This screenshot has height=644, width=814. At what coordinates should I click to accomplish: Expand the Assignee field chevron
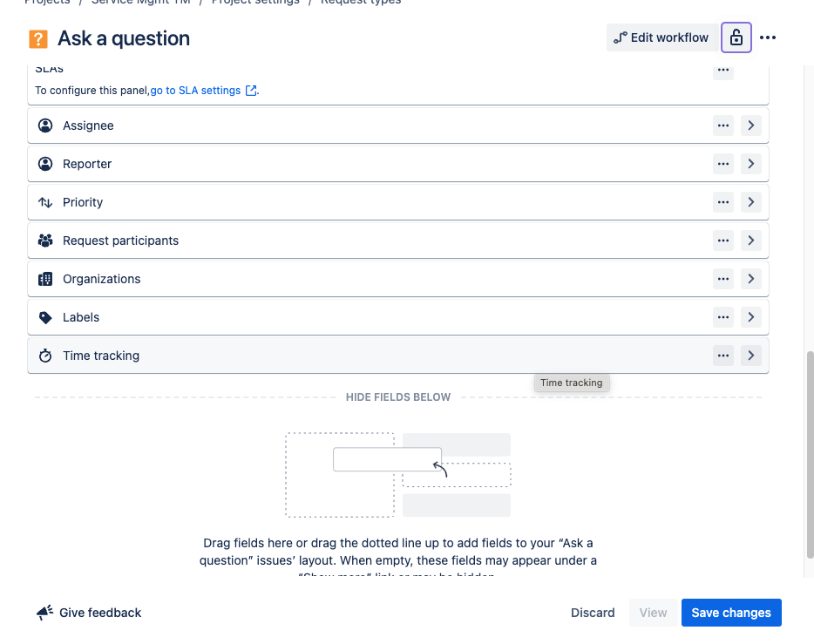750,125
